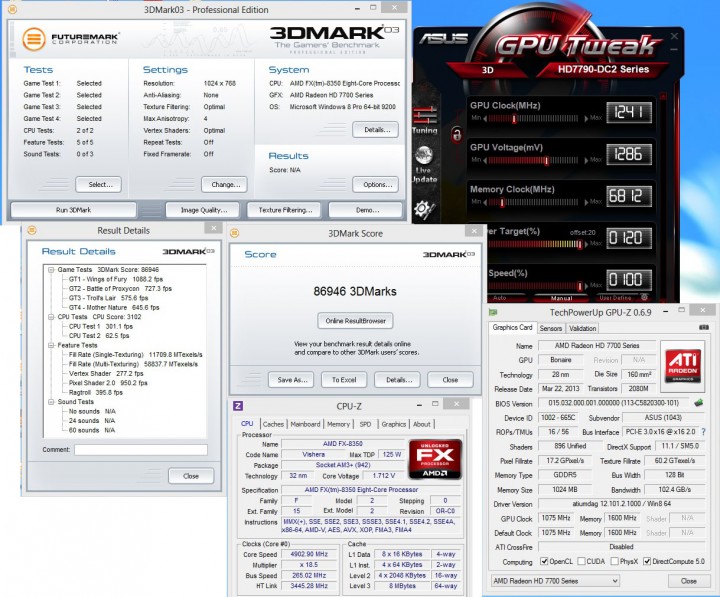This screenshot has width=720, height=597.
Task: Click Max arrow of Power Target slider
Action: pos(586,244)
